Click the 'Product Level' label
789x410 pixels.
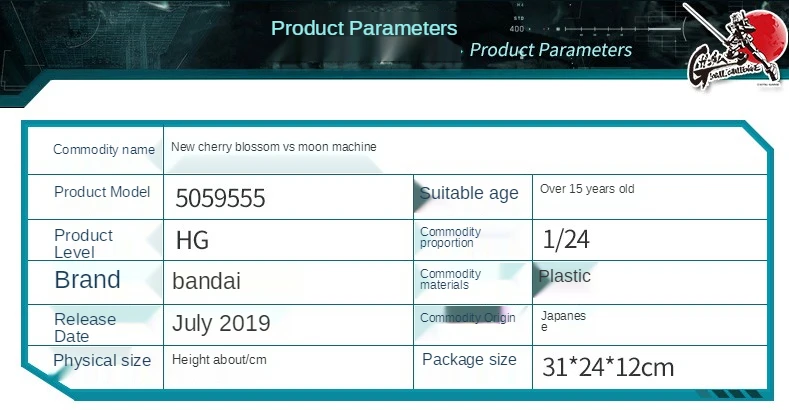[84, 243]
